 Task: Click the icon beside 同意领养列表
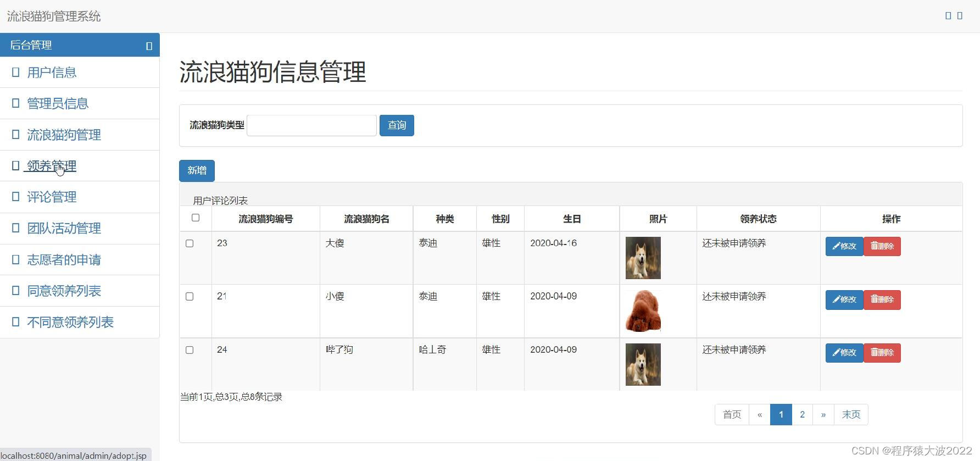coord(15,291)
